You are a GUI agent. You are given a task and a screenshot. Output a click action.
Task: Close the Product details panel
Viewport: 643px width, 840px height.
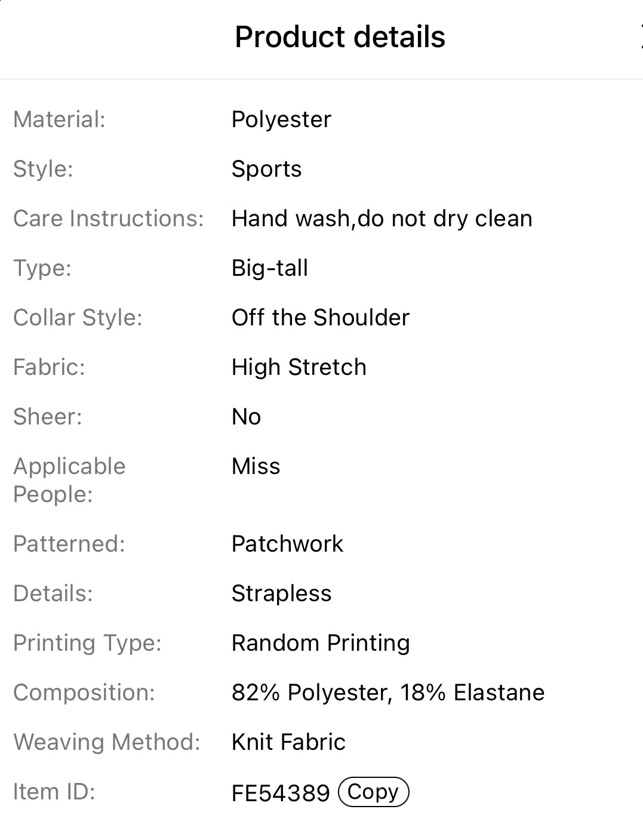click(640, 37)
